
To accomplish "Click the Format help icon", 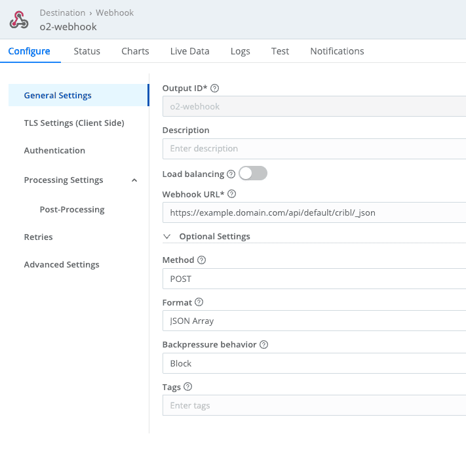I will [199, 302].
